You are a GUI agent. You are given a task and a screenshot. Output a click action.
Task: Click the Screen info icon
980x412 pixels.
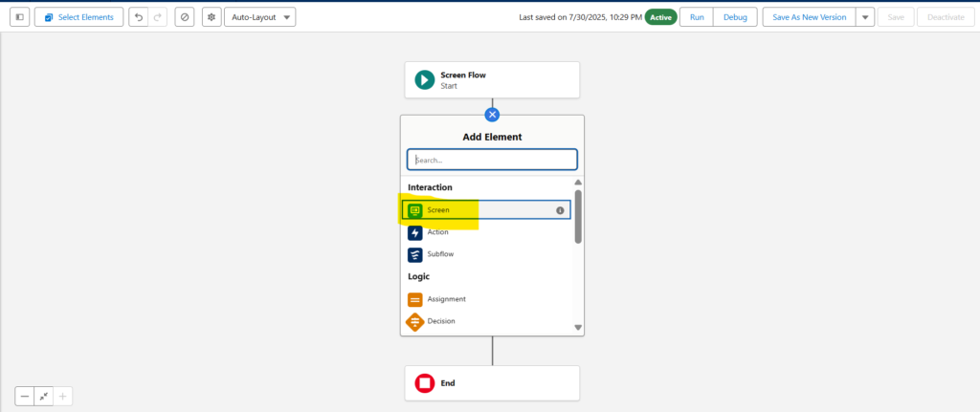pos(560,210)
